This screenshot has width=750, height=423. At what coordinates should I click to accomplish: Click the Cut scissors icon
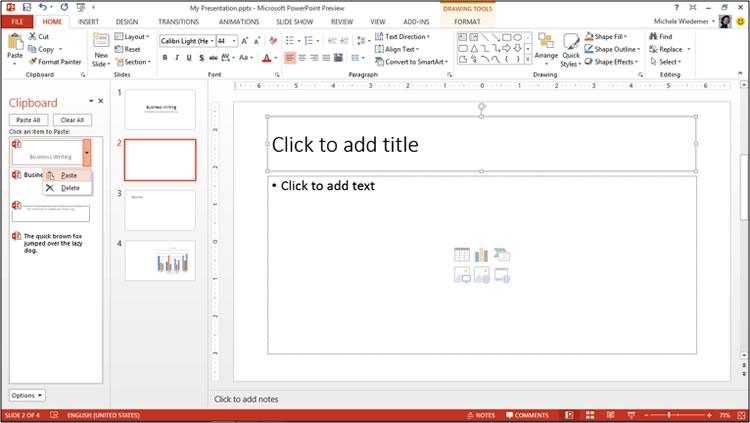coord(32,37)
